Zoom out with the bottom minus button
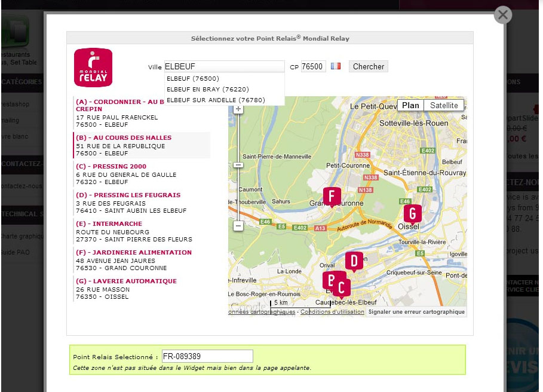 pos(238,226)
